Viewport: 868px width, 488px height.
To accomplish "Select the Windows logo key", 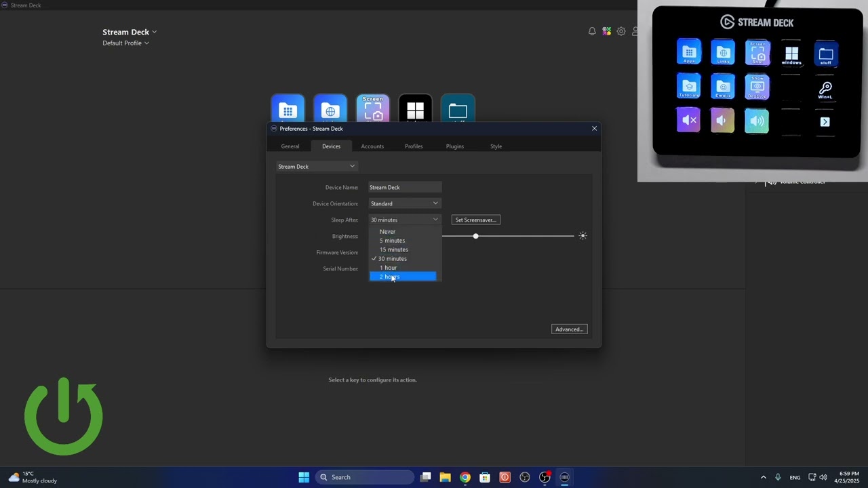I will [416, 108].
